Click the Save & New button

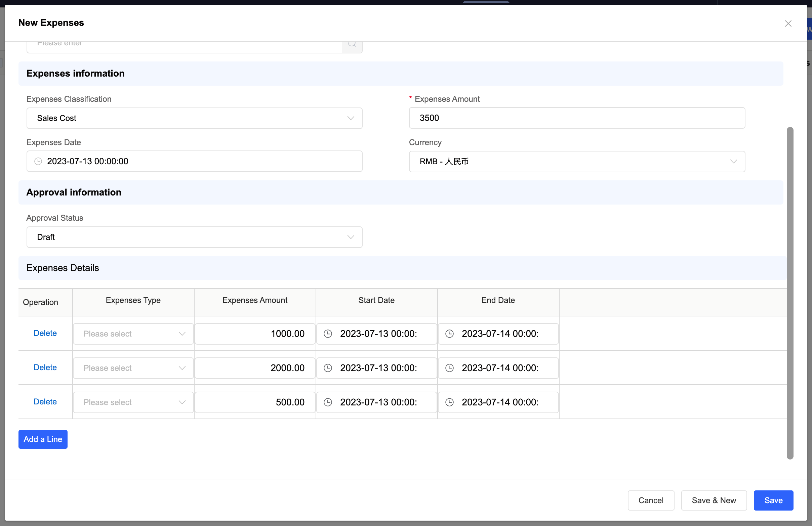tap(714, 500)
